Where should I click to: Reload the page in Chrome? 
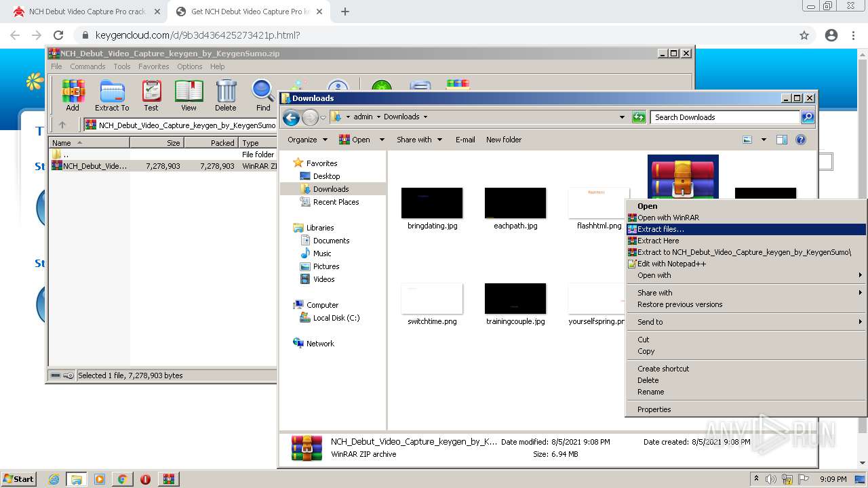pyautogui.click(x=58, y=35)
